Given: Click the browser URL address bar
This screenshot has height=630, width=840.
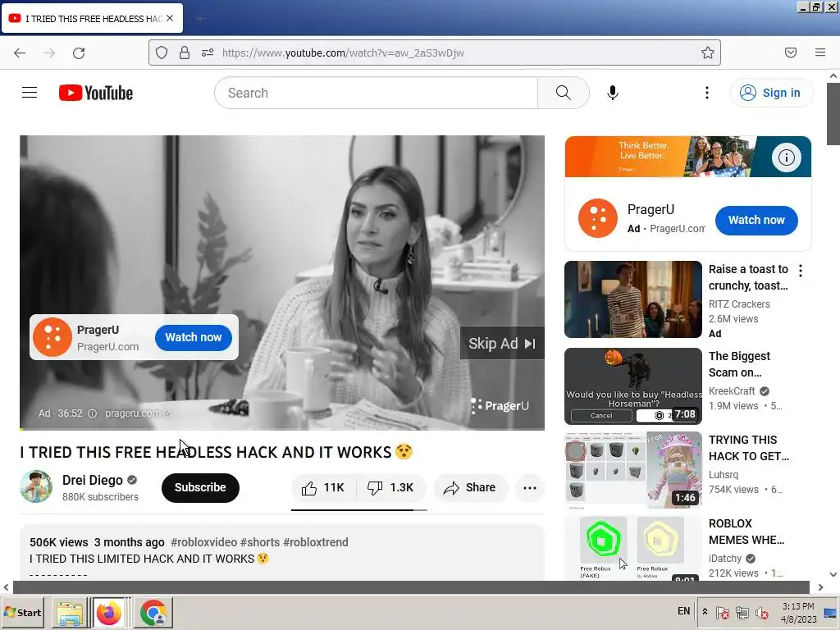Looking at the screenshot, I should pyautogui.click(x=434, y=52).
